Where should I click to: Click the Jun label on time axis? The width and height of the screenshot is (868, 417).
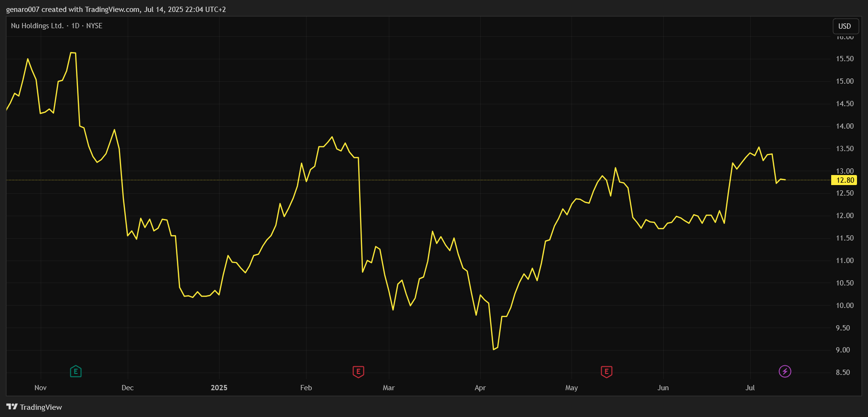click(663, 388)
